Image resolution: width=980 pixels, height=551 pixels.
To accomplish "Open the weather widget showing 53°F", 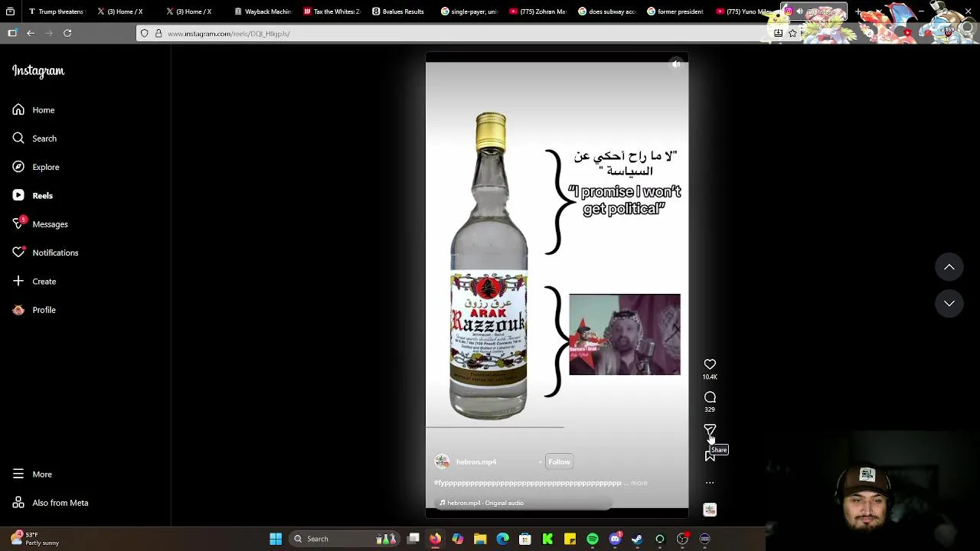I will click(x=34, y=539).
